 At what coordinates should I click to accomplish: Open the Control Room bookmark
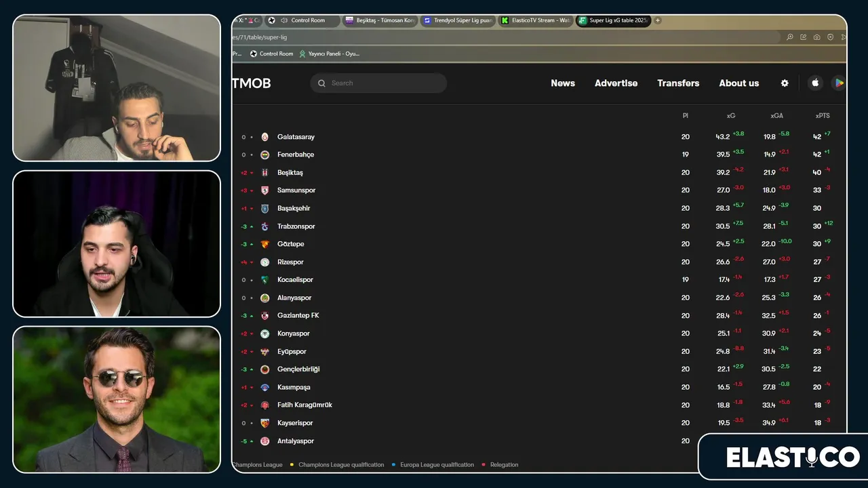pyautogui.click(x=272, y=54)
